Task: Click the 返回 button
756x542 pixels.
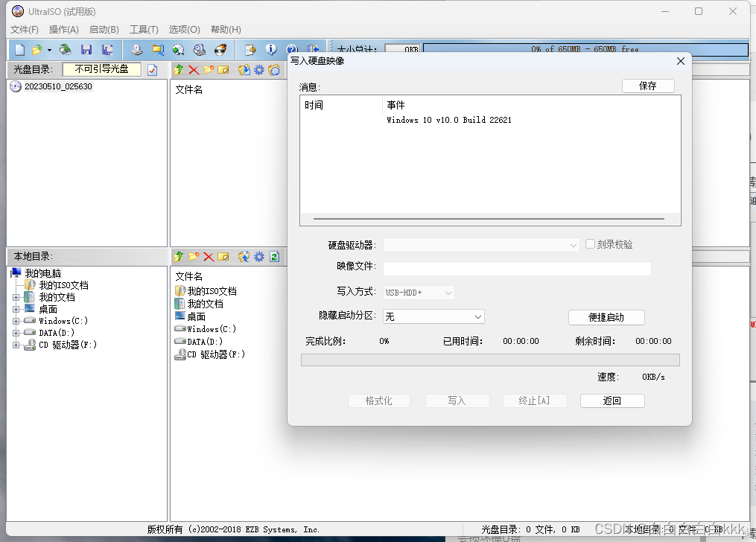Action: [x=612, y=401]
